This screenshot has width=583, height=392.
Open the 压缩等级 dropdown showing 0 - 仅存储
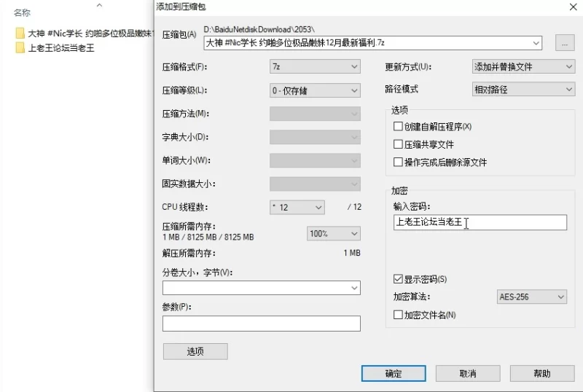[315, 90]
